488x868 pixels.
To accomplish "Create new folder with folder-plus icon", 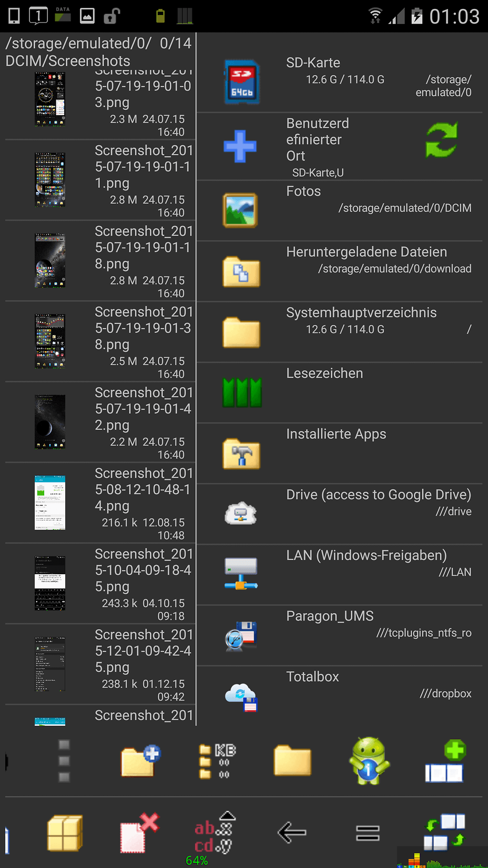I will [x=140, y=761].
